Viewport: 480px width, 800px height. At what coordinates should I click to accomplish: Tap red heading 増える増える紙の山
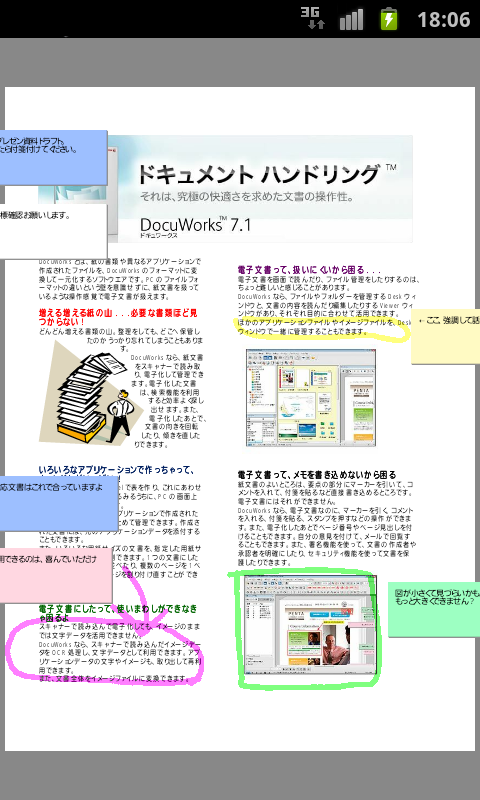[x=118, y=317]
